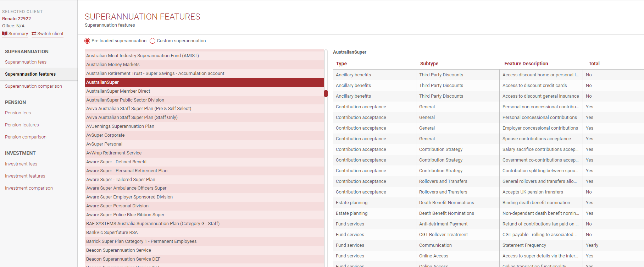Go to Superannuation fees

26,62
